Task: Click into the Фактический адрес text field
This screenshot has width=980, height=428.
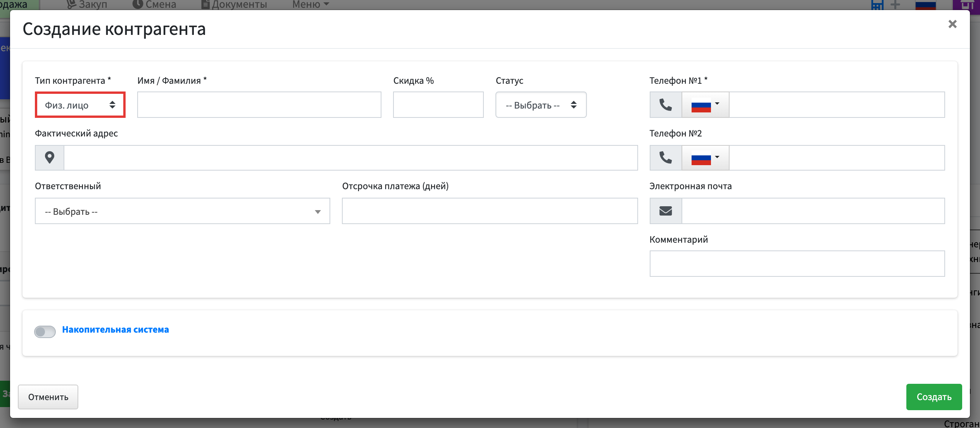Action: (351, 157)
